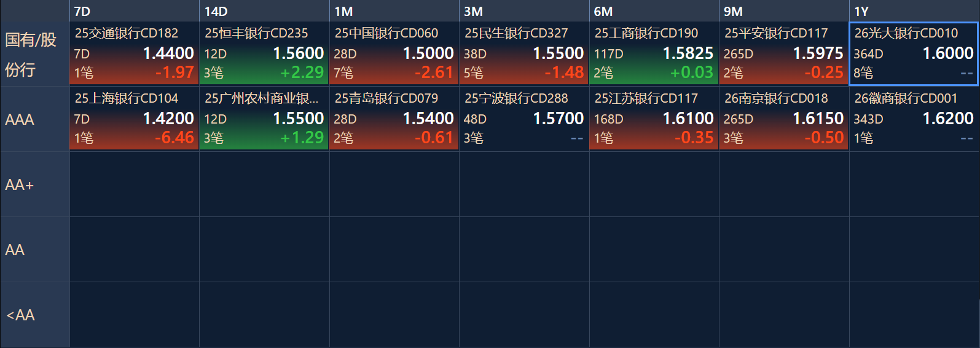This screenshot has height=348, width=980.
Task: Click the 1.6000 yield value
Action: tap(948, 53)
